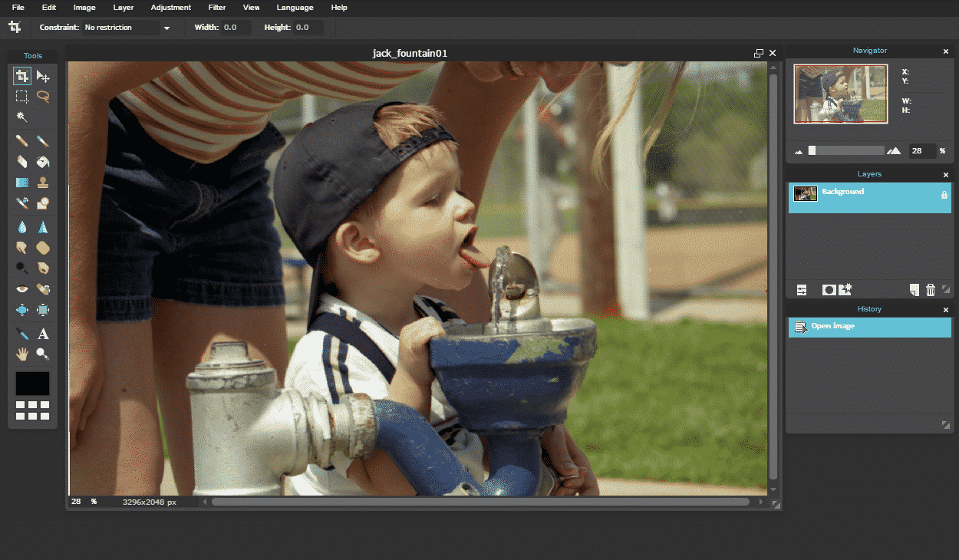Select the Colorpicker eyedropper tool
This screenshot has height=560, width=959.
pos(22,334)
